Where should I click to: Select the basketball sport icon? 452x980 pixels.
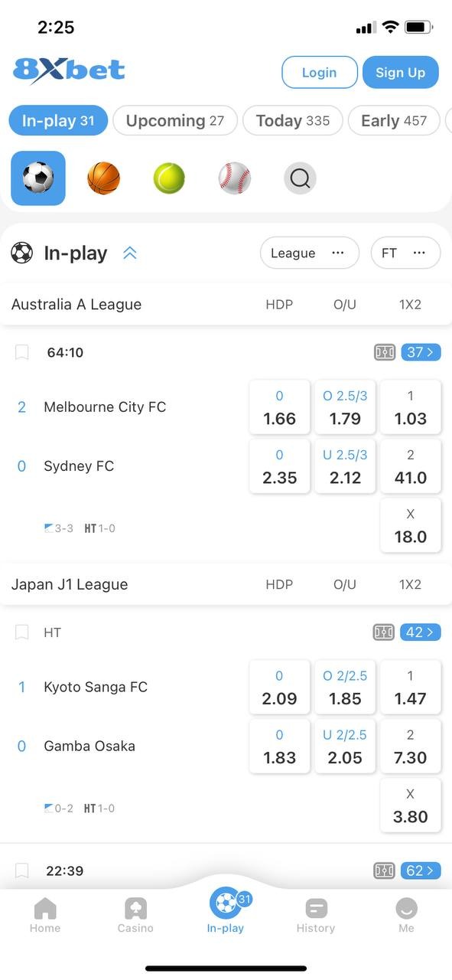click(x=104, y=178)
